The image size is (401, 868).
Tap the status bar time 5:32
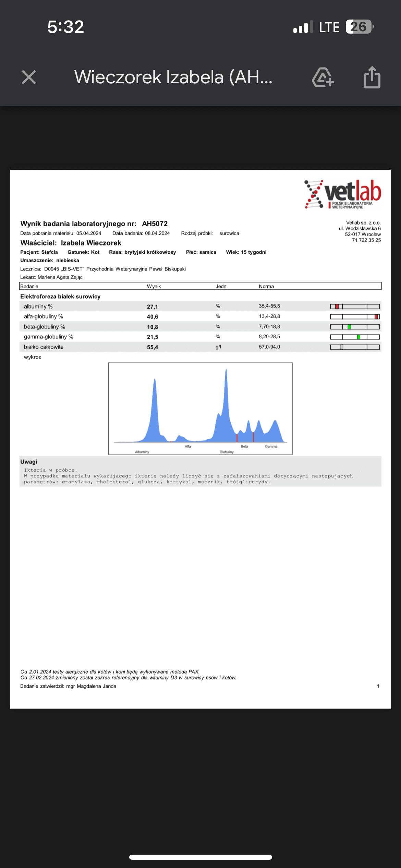click(x=66, y=27)
